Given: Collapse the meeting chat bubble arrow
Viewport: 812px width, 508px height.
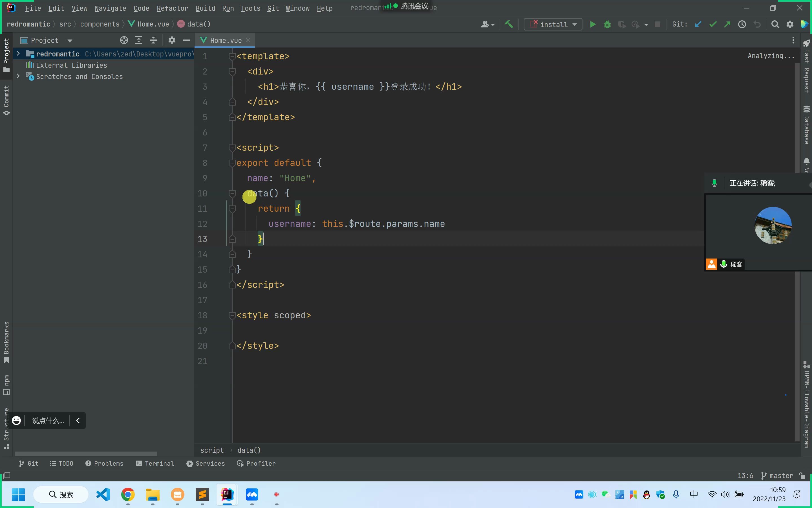Looking at the screenshot, I should [x=78, y=420].
